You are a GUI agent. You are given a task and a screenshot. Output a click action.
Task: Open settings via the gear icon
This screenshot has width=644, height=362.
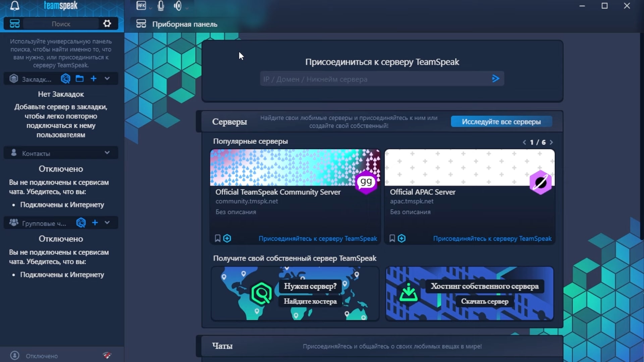(x=107, y=23)
